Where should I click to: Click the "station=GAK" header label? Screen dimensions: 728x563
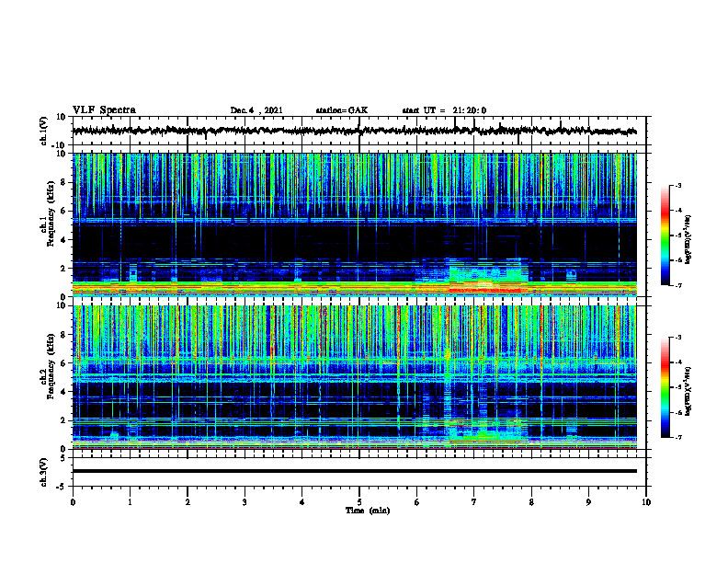click(x=342, y=110)
